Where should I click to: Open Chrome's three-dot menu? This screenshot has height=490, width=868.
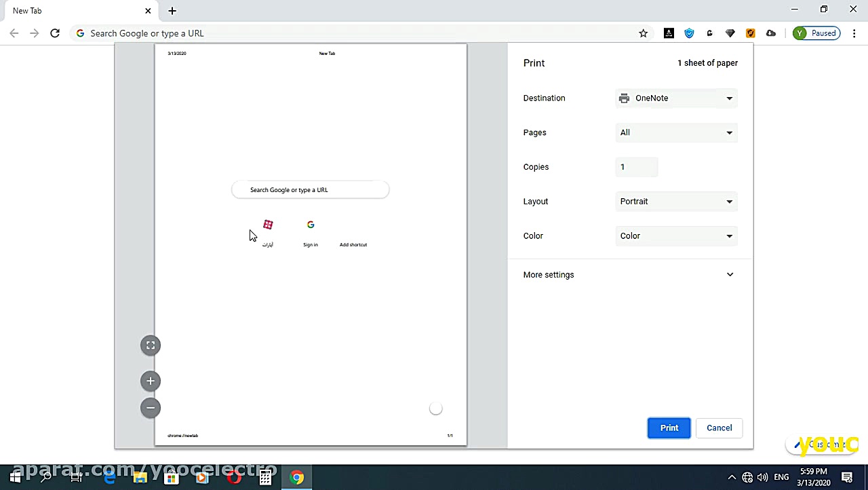tap(854, 33)
